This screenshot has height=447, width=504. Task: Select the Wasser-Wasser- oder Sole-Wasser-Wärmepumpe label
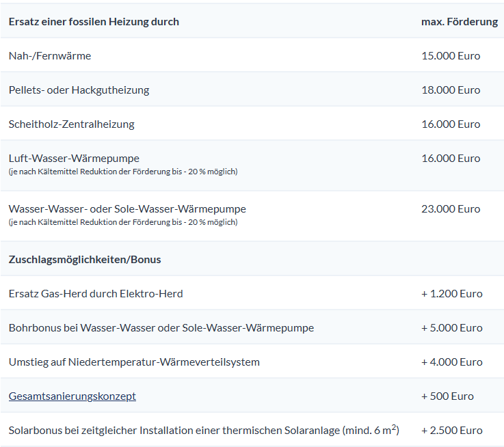(x=127, y=209)
